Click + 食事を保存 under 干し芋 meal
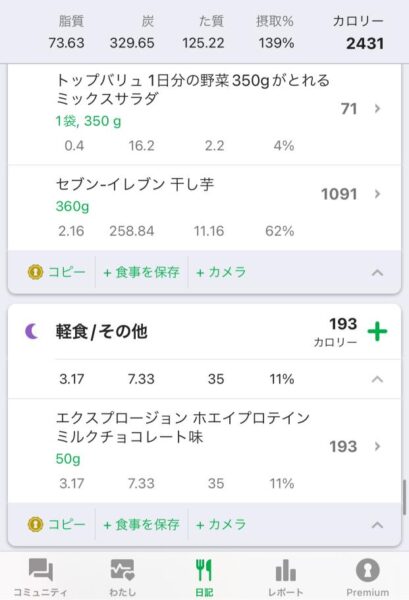 pos(141,272)
